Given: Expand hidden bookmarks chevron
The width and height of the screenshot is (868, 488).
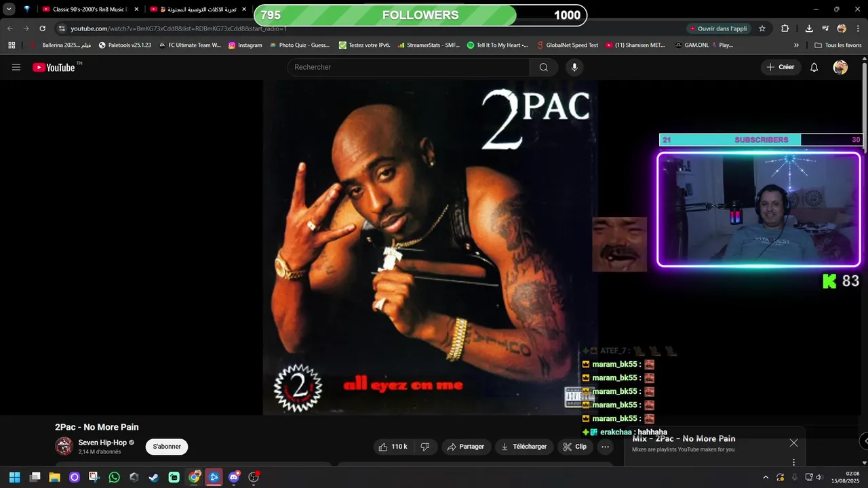Looking at the screenshot, I should [796, 45].
